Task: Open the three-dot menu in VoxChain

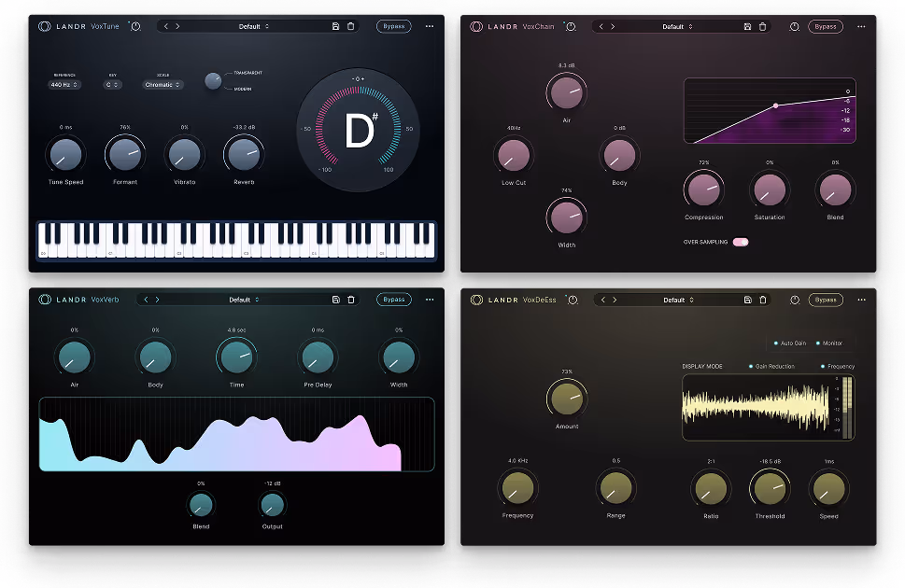Action: (861, 26)
